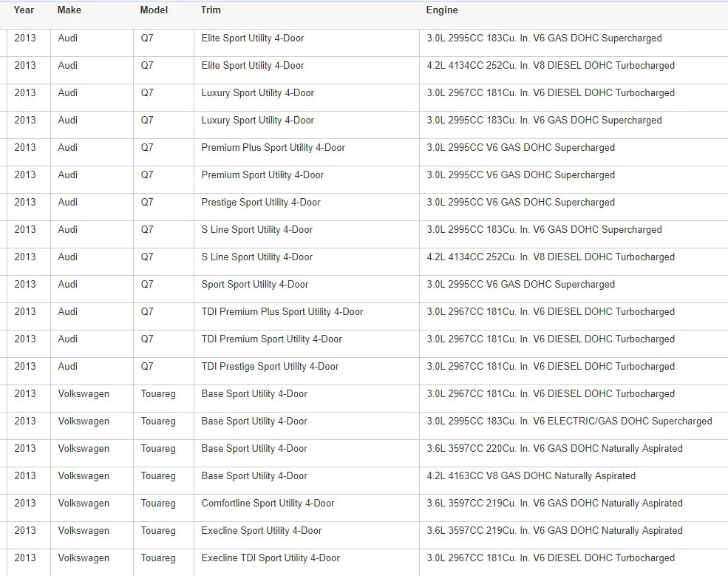Screen dimensions: 728x576
Task: Click engine cell in TDI Premium Plus row
Action: 574,316
